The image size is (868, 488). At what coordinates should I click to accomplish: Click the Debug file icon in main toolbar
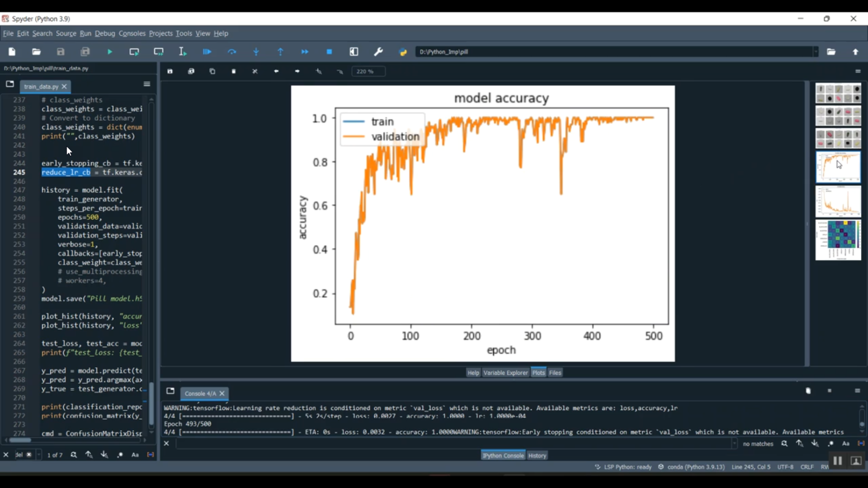pos(207,52)
